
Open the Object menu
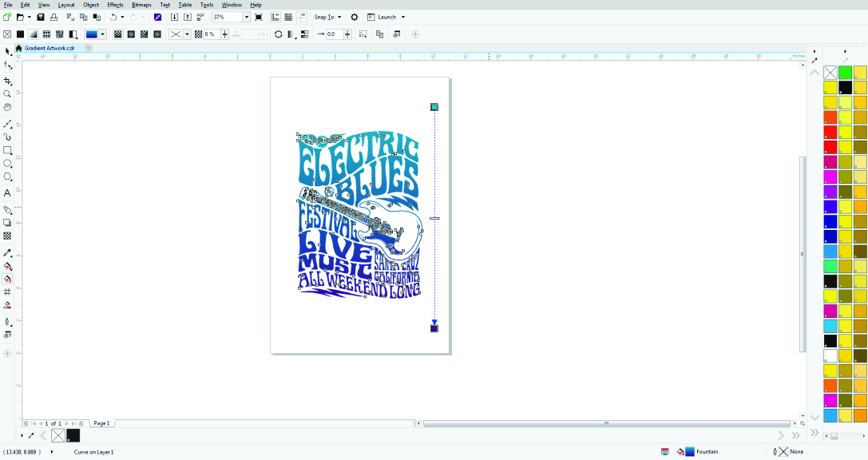tap(91, 5)
